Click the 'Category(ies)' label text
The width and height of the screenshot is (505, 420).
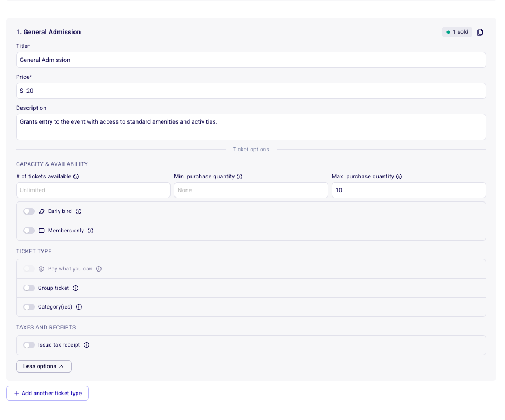point(55,307)
